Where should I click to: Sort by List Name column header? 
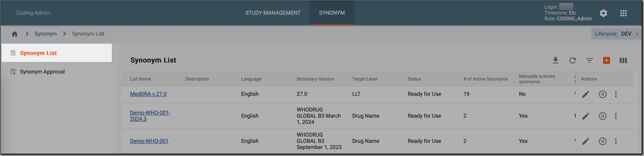(x=140, y=79)
